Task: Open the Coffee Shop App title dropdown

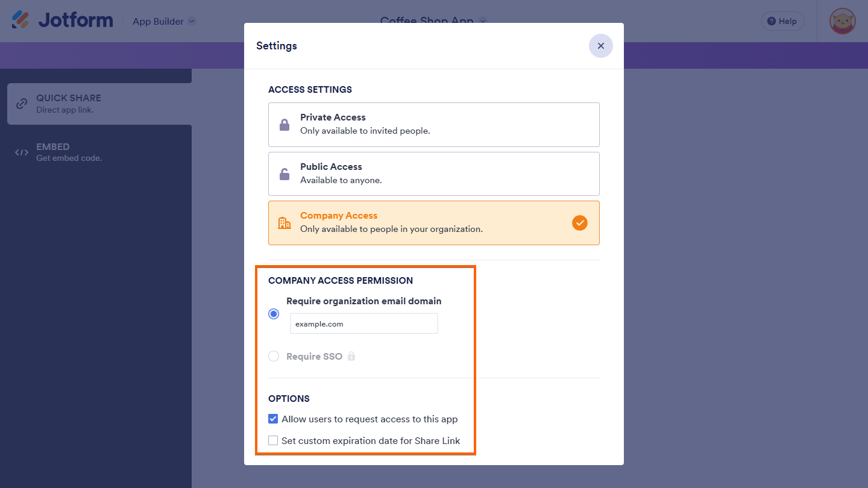Action: point(483,21)
